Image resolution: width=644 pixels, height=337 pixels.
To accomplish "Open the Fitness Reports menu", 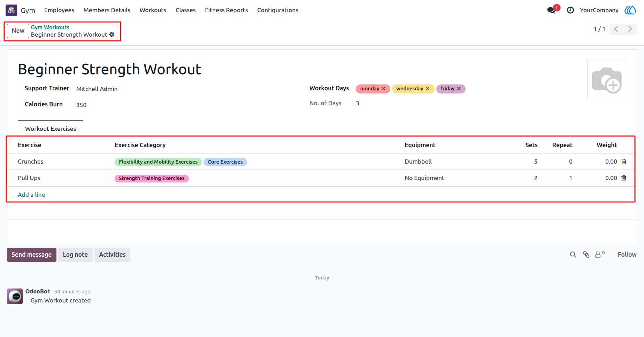I will [x=227, y=10].
